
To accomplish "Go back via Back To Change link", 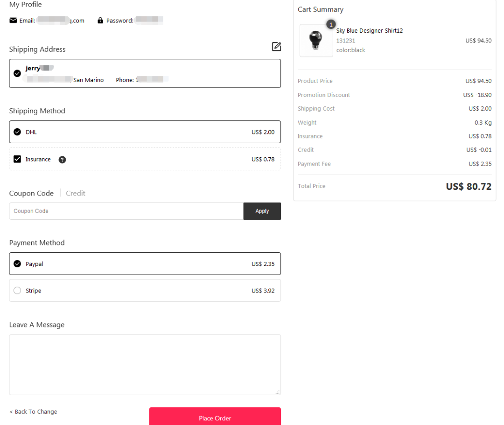I will coord(33,411).
